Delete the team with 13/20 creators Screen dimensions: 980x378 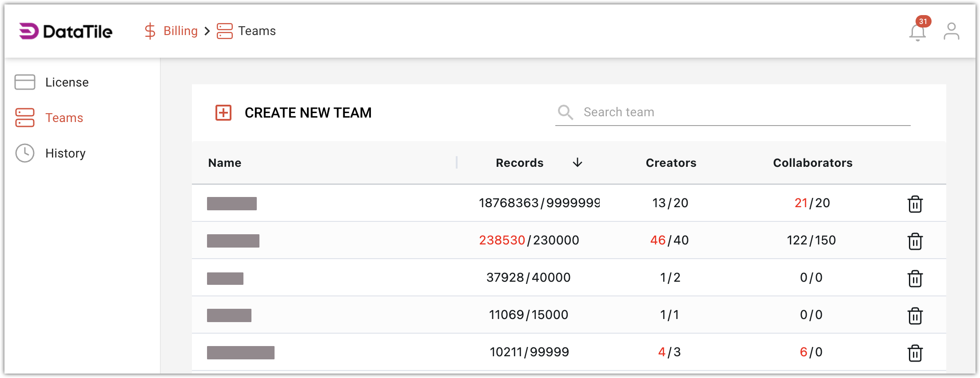pos(915,204)
